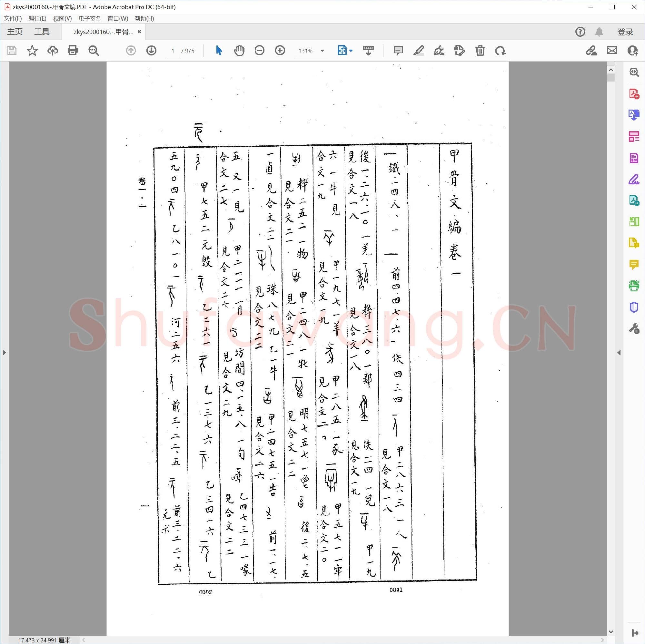This screenshot has width=645, height=644.
Task: Select the zkys2000160 document tab
Action: [x=103, y=32]
